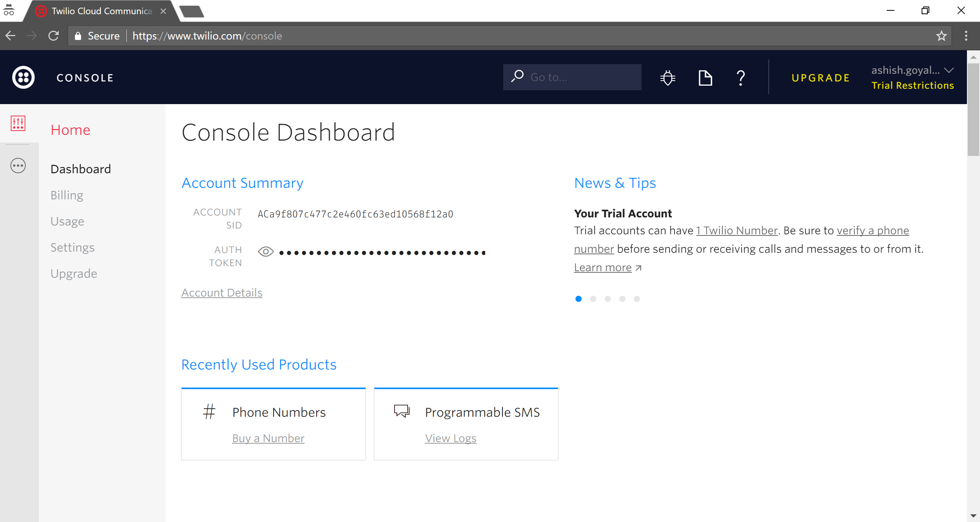Open all products ellipsis sidebar icon
This screenshot has height=522, width=980.
18,166
